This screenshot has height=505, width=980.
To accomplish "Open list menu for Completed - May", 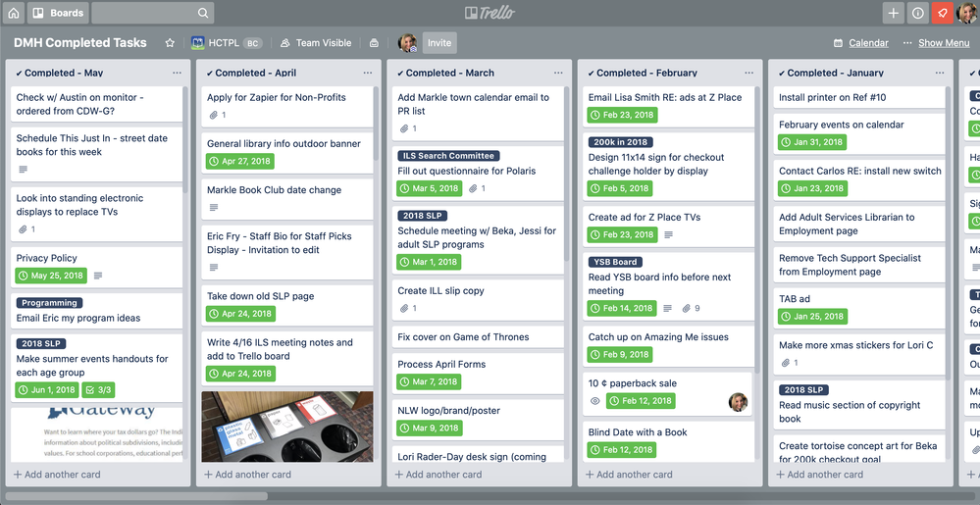I will (177, 73).
